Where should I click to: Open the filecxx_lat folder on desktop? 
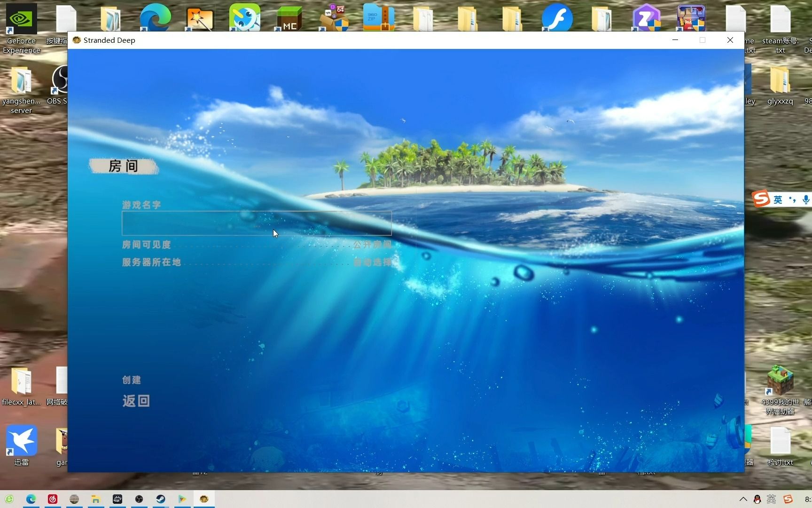pos(21,387)
